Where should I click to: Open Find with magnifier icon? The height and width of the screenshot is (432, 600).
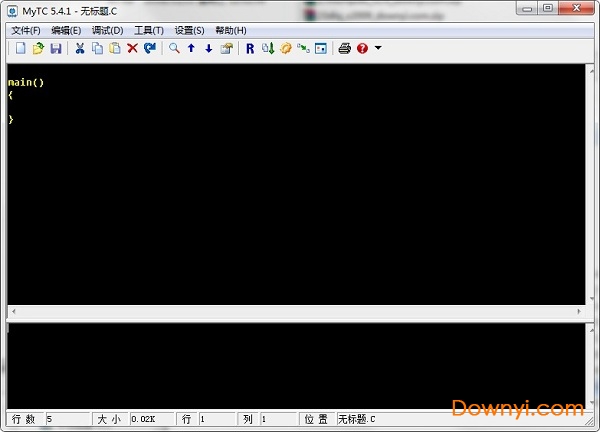(x=174, y=48)
